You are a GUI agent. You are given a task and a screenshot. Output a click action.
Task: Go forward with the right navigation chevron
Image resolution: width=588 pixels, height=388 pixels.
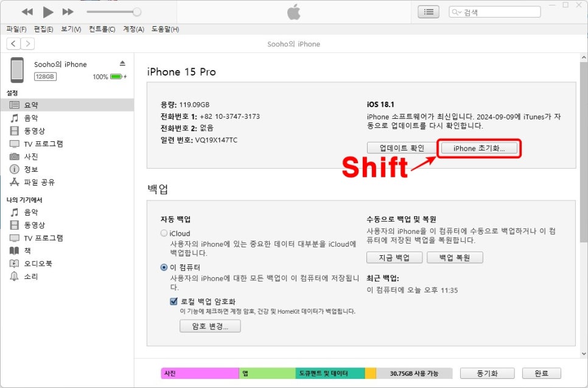tap(27, 43)
